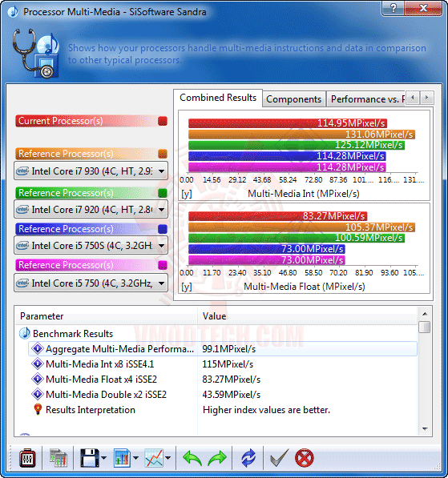Click the red 114.95MPixel/s Int bar
Image resolution: width=448 pixels, height=478 pixels.
288,123
